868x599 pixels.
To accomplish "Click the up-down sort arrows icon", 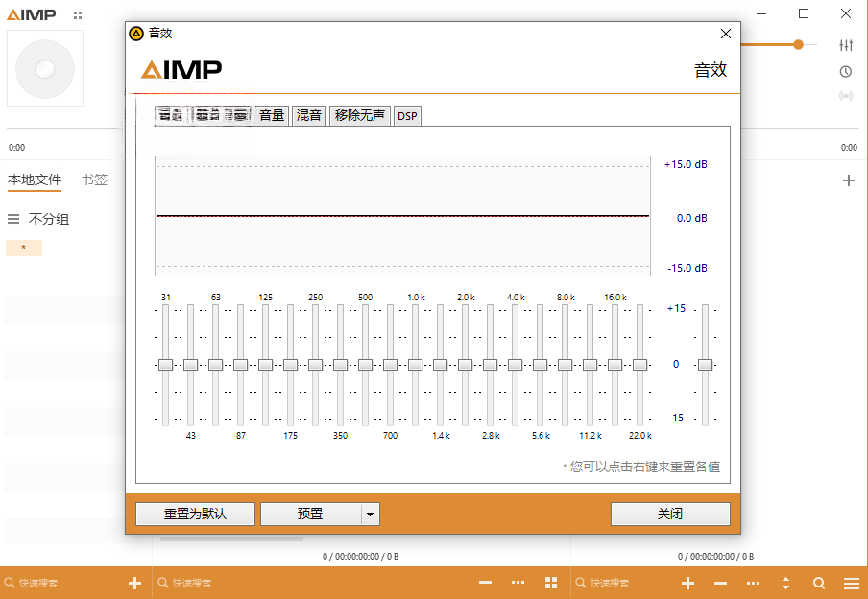I will 785,583.
